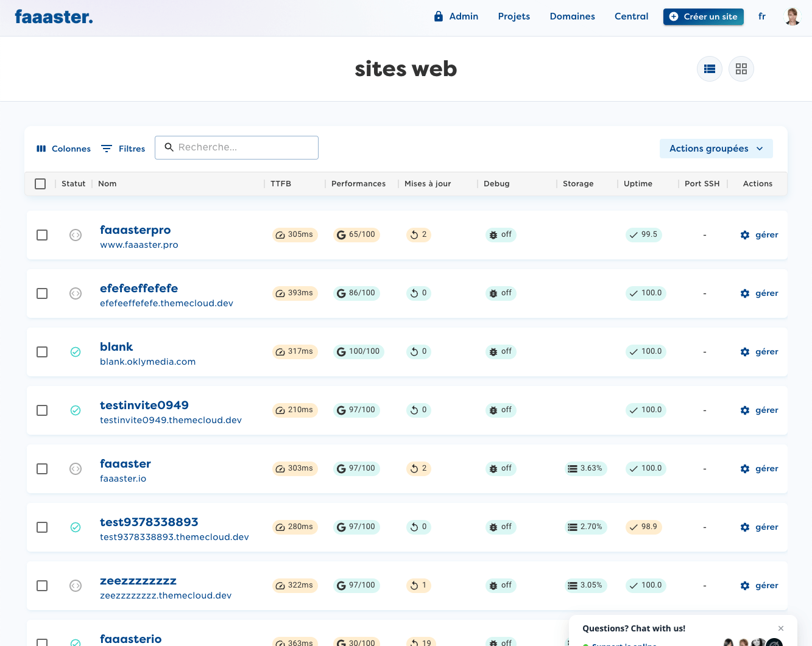Focus the Recherche search field

click(x=236, y=147)
